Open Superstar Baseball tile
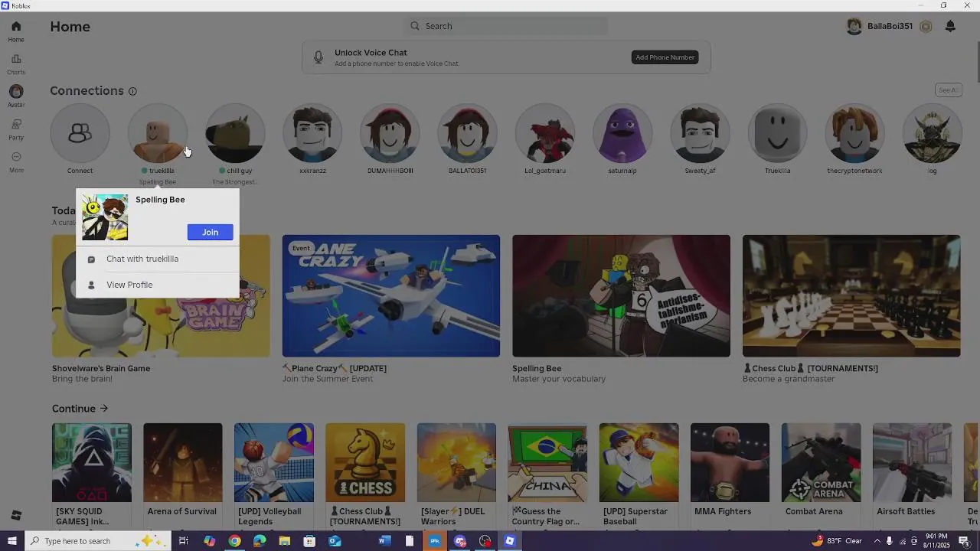This screenshot has height=551, width=980. coord(639,463)
